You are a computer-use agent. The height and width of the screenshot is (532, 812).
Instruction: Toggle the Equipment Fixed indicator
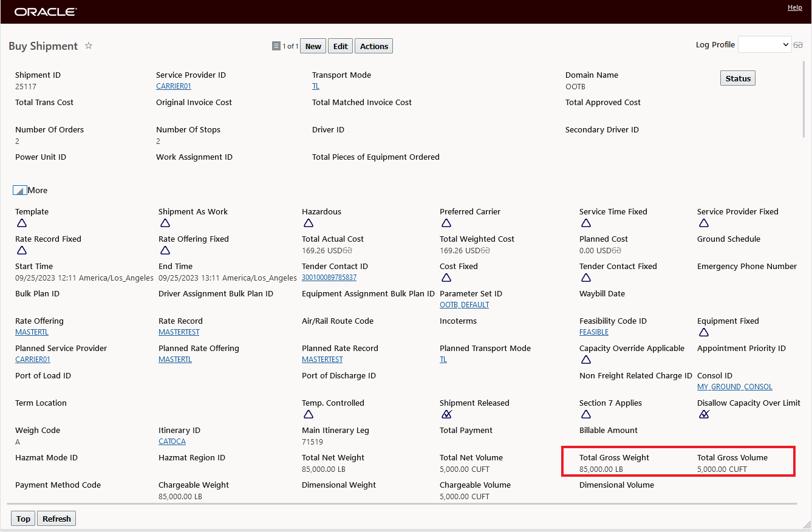704,332
